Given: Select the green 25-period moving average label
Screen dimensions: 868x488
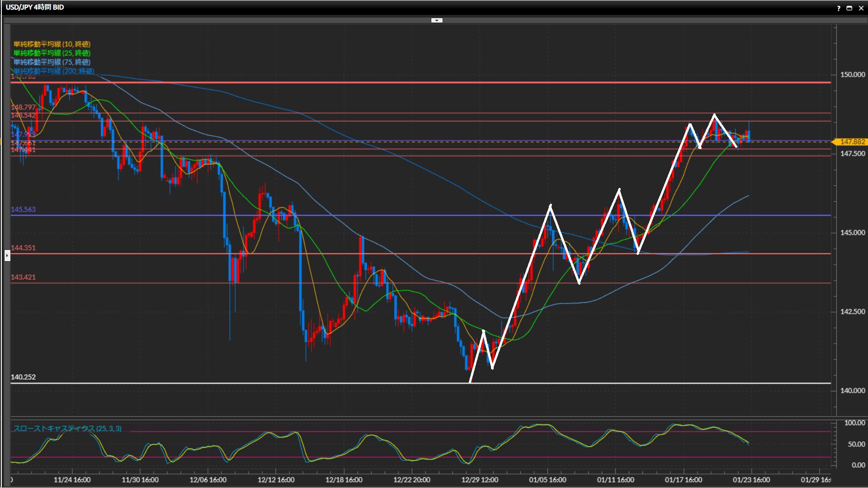Looking at the screenshot, I should [x=52, y=53].
